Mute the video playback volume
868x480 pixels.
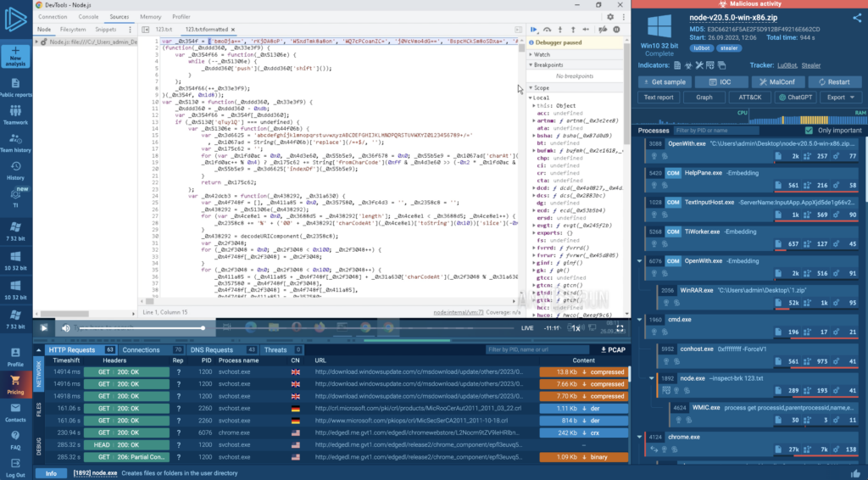pyautogui.click(x=65, y=327)
